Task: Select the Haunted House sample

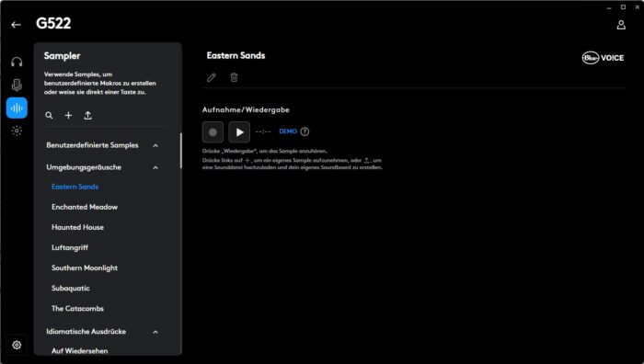Action: coord(77,227)
